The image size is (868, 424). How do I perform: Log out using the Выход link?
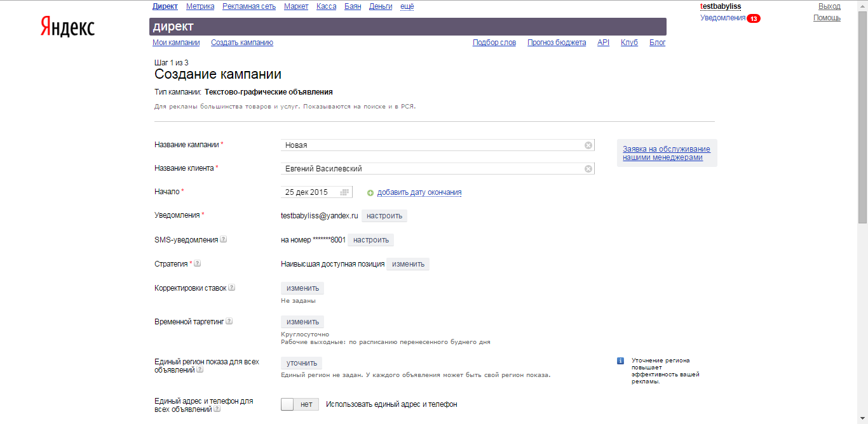(829, 6)
